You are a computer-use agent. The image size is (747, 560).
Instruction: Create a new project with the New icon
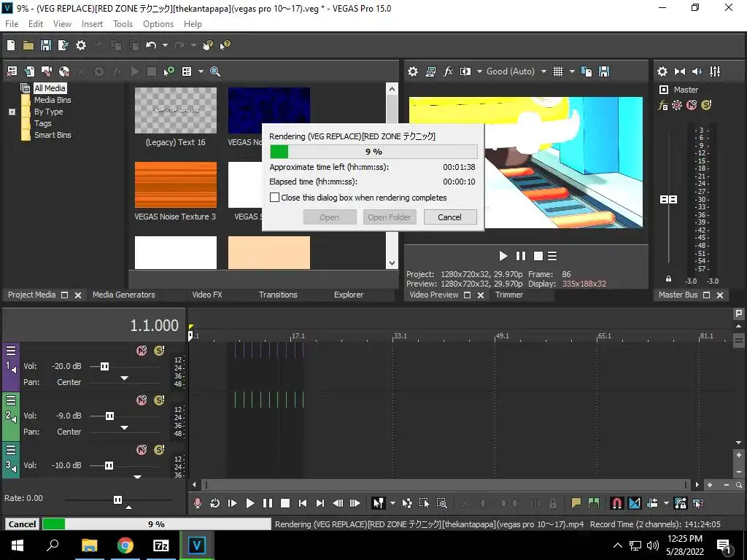[x=11, y=45]
